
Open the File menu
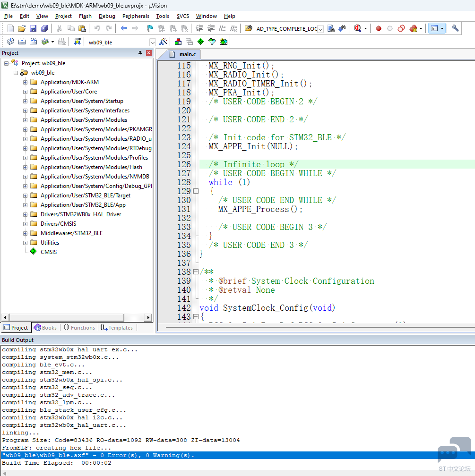(8, 16)
